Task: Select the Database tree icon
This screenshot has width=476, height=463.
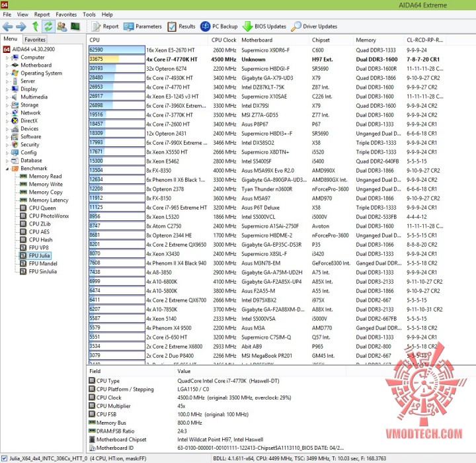Action: (15, 161)
